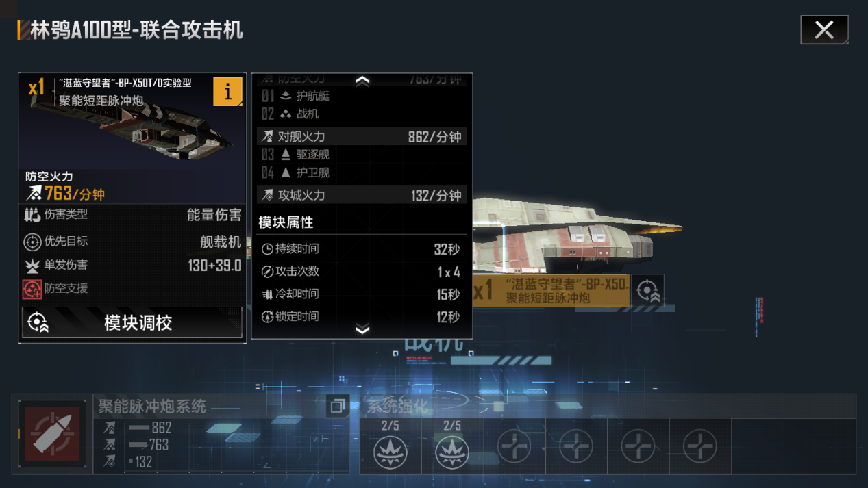Open the 模块调校 module calibration button

132,322
